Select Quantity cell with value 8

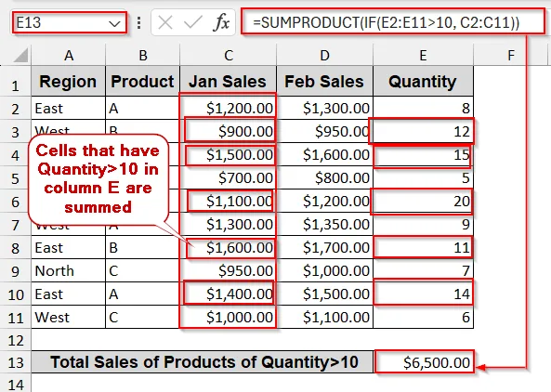tap(423, 108)
